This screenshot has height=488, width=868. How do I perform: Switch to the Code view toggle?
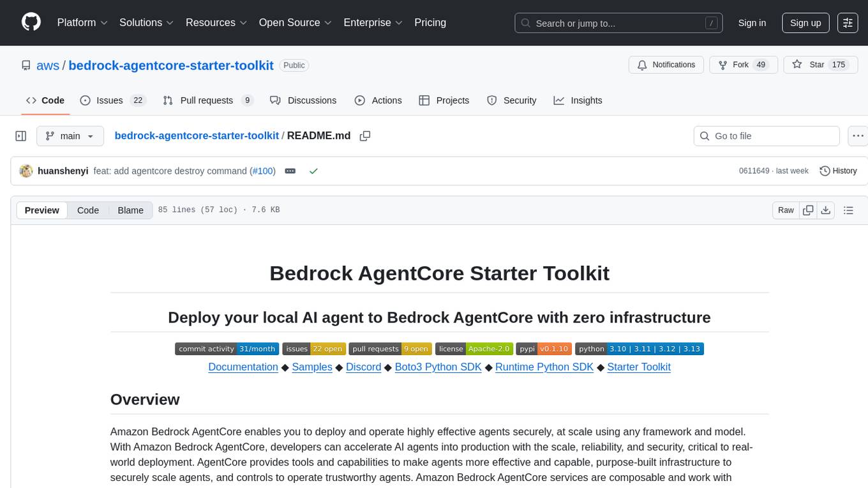click(x=88, y=210)
